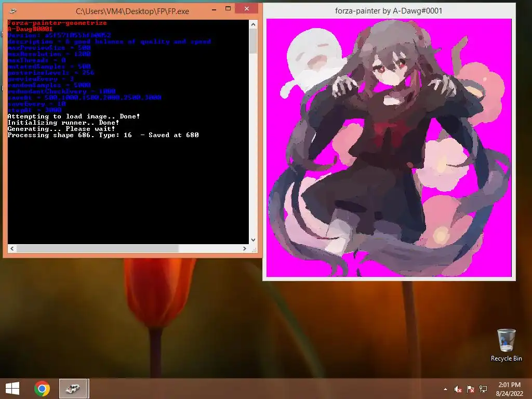Click the 'redundantCheckEvery = 1000' line
The image size is (532, 399).
tap(61, 91)
